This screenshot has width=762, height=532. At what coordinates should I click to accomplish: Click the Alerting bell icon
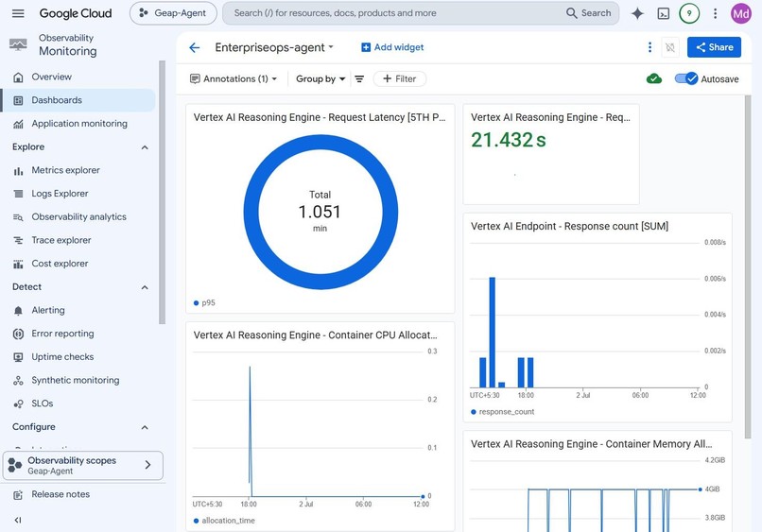(x=18, y=311)
